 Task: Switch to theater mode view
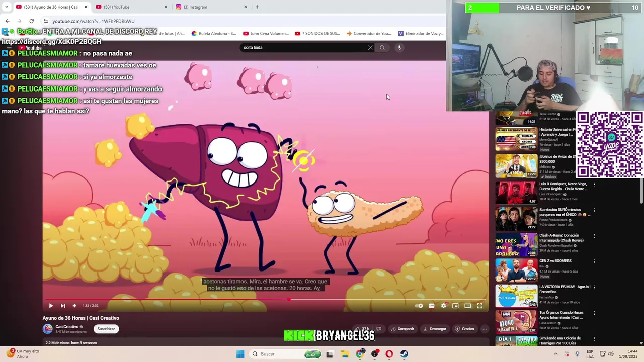[x=467, y=306]
